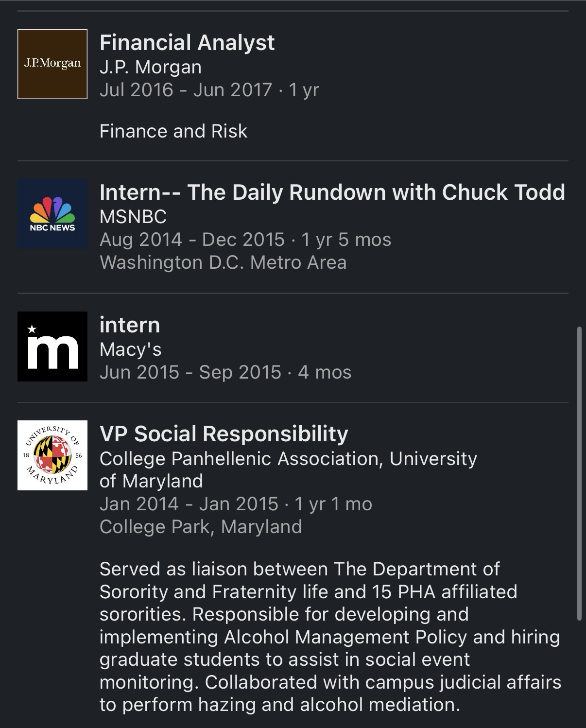
Task: Open the VP Social Responsibility title
Action: click(x=224, y=434)
